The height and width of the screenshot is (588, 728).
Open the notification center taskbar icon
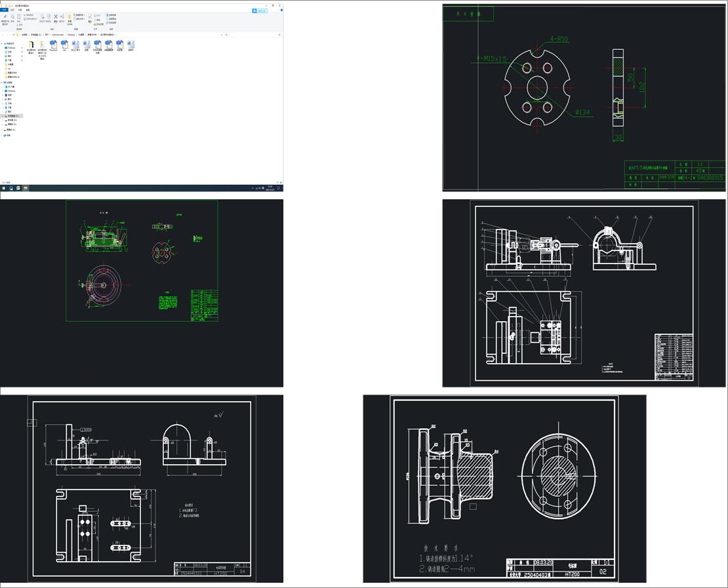pos(279,188)
